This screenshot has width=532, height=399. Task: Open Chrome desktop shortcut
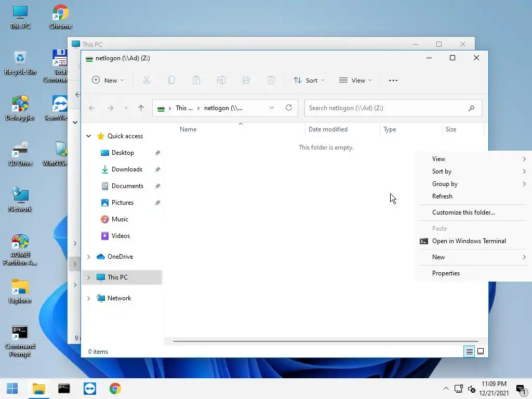click(60, 17)
